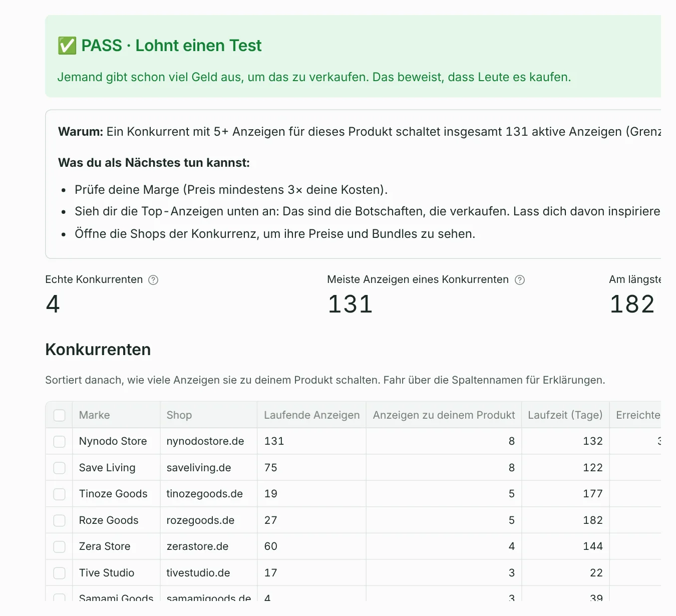Click Laufzeit value 144 in the Zera Store row
The height and width of the screenshot is (616, 676).
[593, 546]
